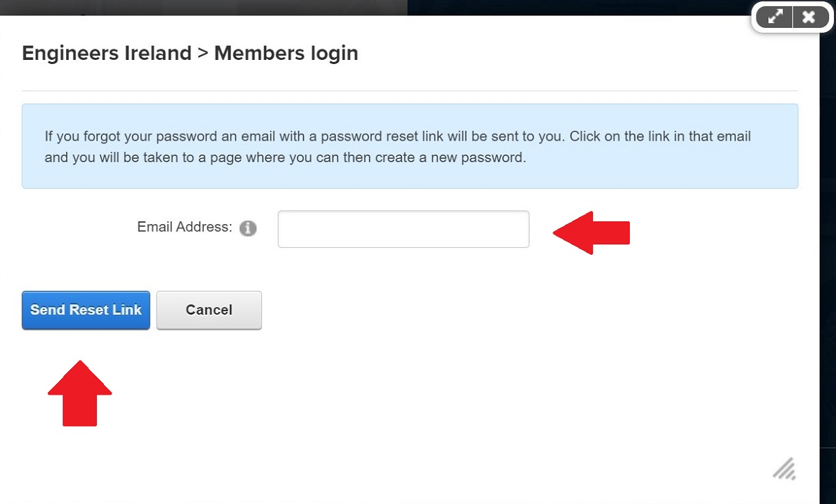
Task: Click the Engineers Ireland text in the heading
Action: coord(107,53)
